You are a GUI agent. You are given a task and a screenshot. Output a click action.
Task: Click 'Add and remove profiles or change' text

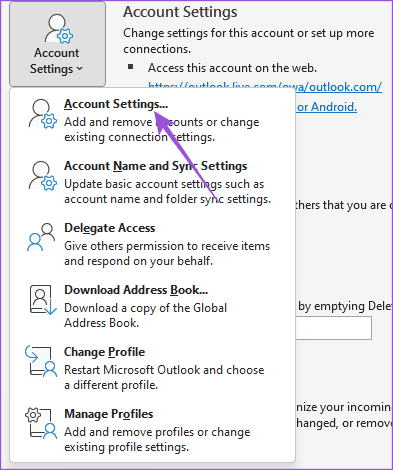point(157,432)
